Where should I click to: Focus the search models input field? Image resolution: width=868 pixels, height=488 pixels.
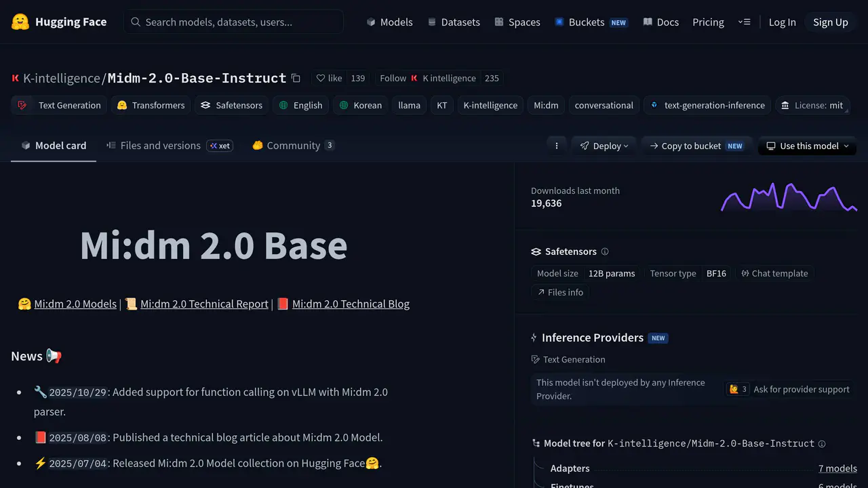click(234, 22)
